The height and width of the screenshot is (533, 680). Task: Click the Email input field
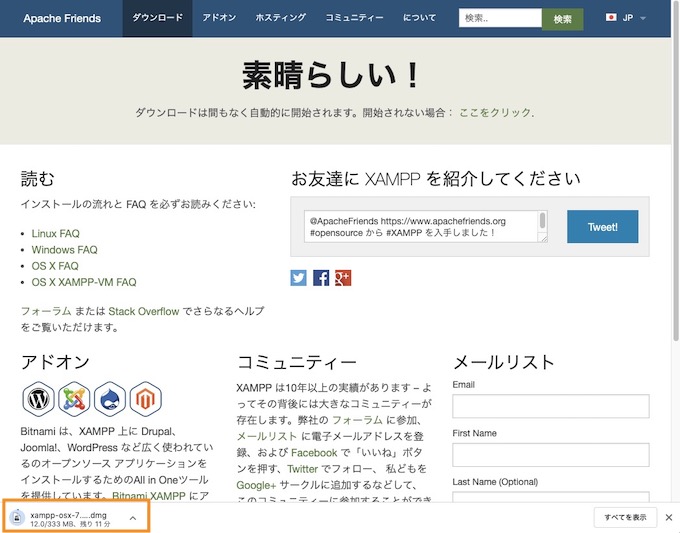point(551,406)
